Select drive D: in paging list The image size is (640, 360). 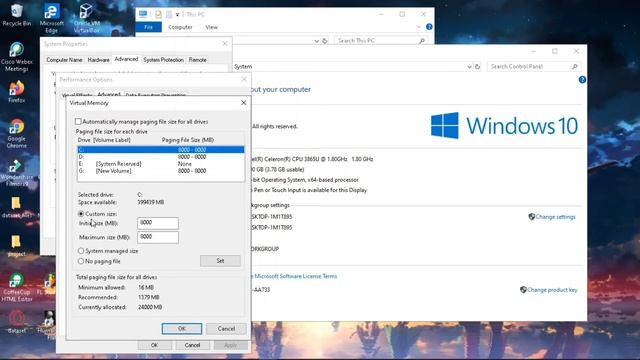161,157
